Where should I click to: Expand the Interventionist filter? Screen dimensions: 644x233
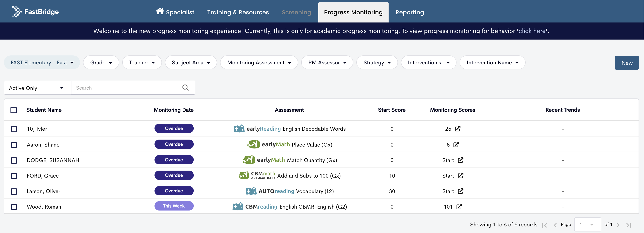429,62
